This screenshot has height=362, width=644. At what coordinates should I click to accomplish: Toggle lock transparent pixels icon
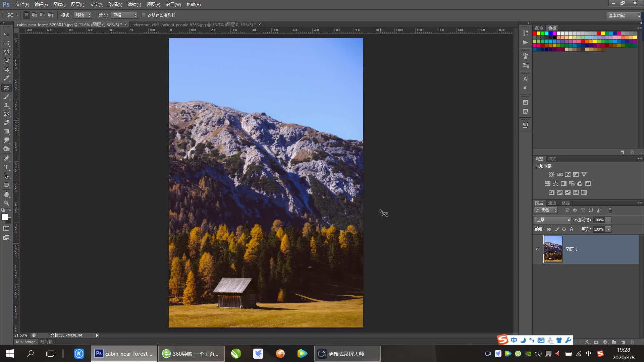tap(549, 229)
